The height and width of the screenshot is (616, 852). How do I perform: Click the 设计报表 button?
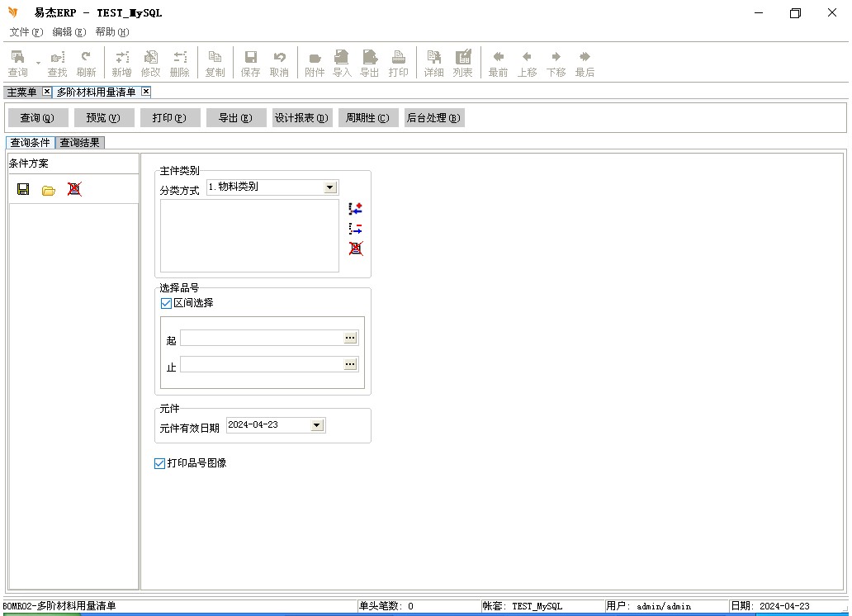[301, 118]
